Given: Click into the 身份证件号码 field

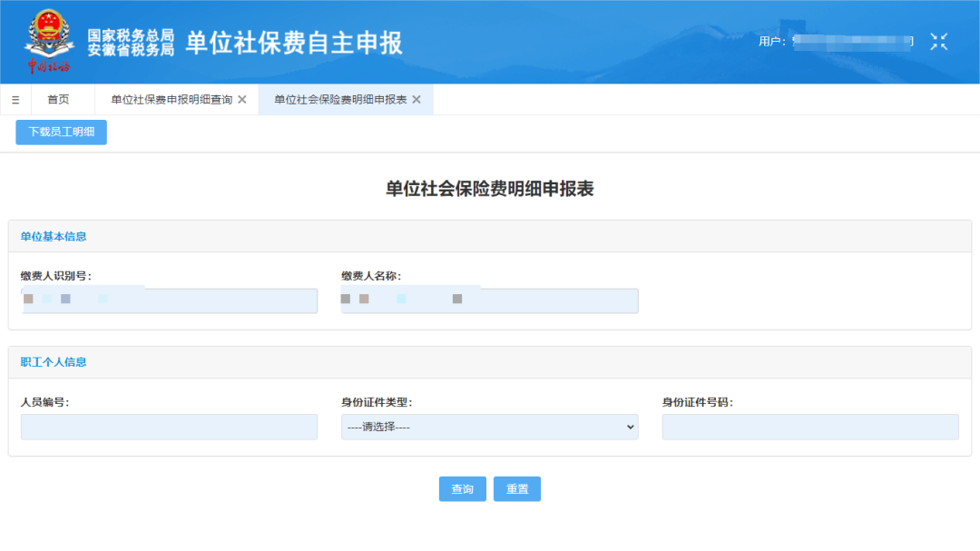Looking at the screenshot, I should 809,427.
